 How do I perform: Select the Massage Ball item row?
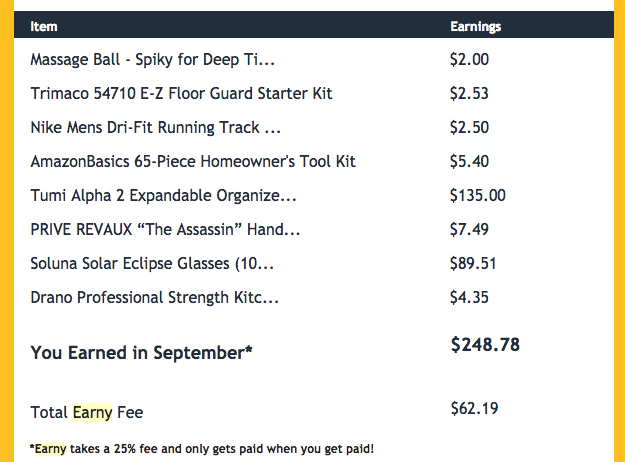pos(152,59)
